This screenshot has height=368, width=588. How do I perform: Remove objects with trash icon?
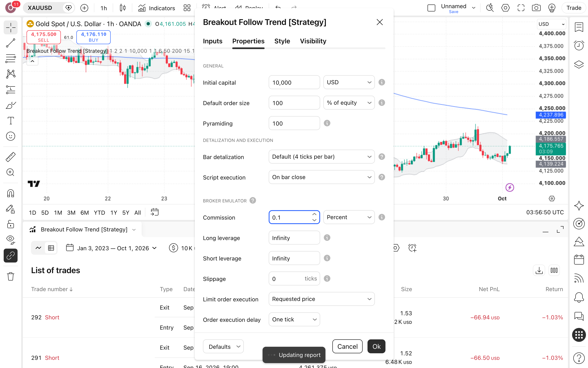11,276
